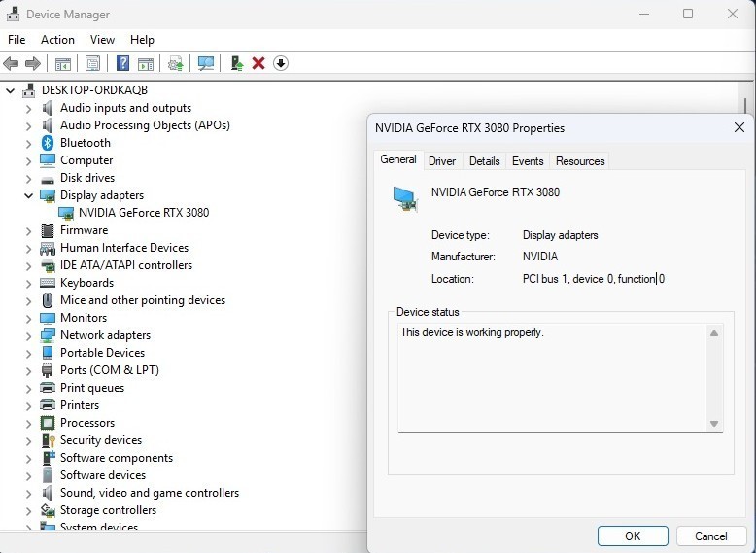The image size is (756, 553).
Task: Click the Enable device green arrow icon
Action: click(x=237, y=63)
